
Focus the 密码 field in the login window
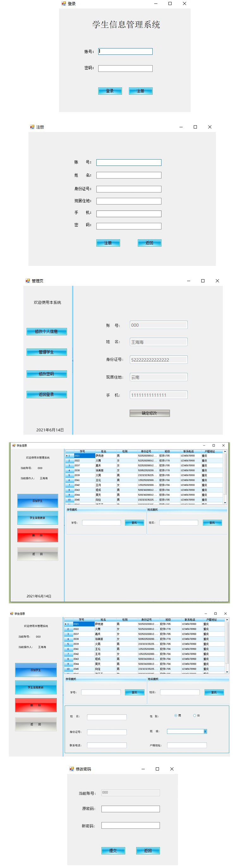(x=125, y=68)
